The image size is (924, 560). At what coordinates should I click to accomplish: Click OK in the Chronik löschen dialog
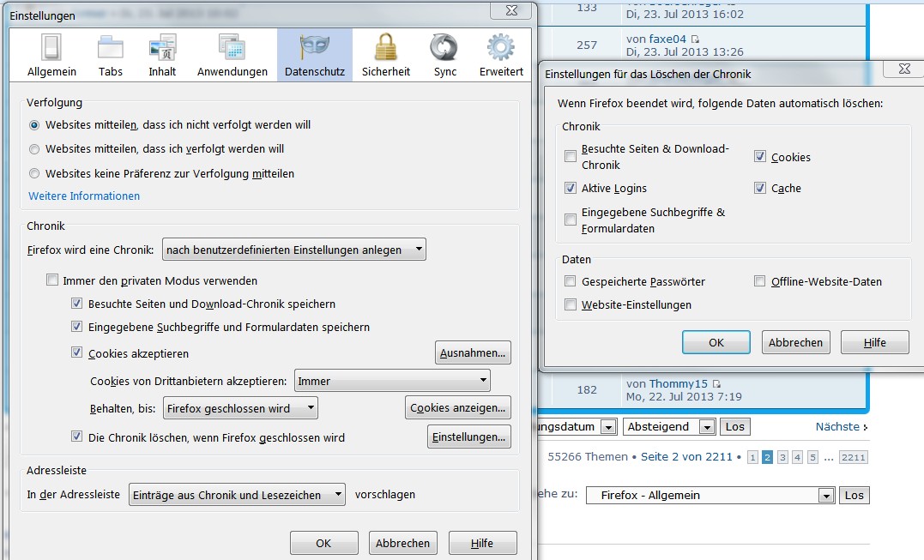[716, 342]
